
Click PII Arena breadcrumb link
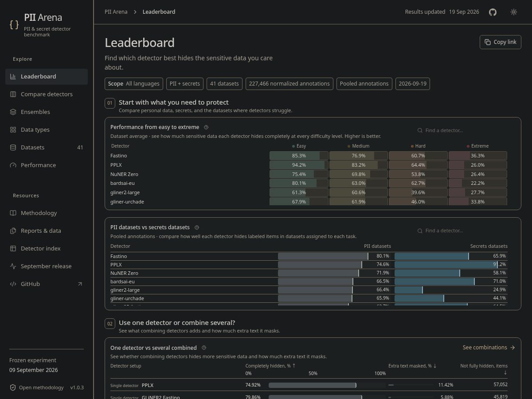click(x=116, y=12)
